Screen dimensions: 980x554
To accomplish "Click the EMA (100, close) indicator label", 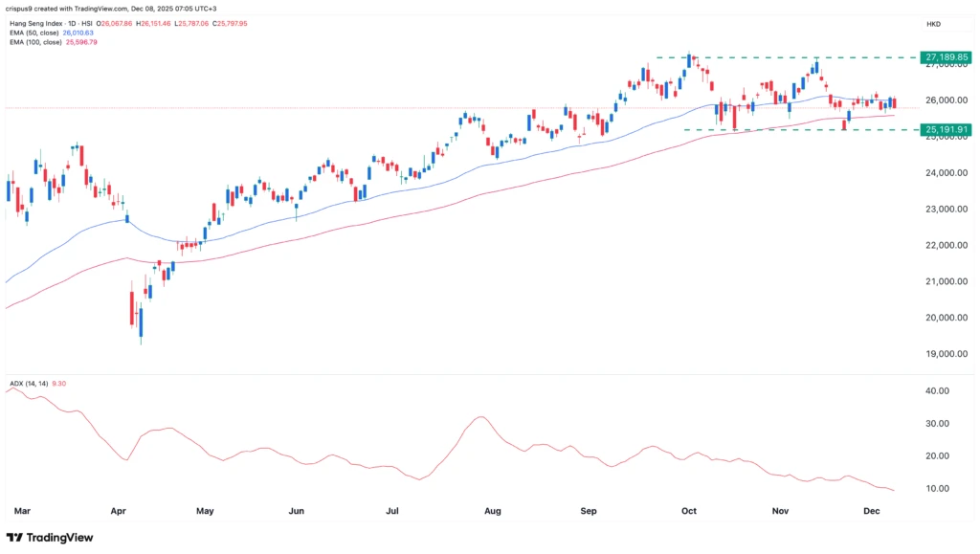I will [x=34, y=42].
